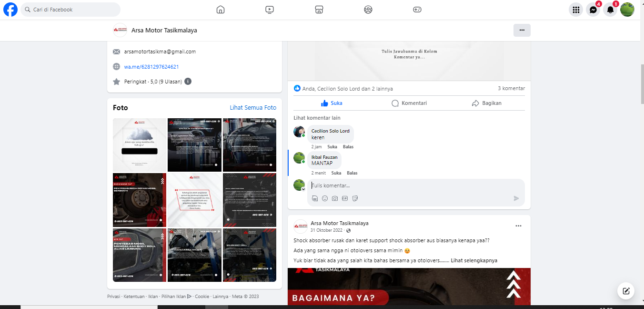
Task: Insert an avatar sticker in comment
Action: (x=315, y=198)
